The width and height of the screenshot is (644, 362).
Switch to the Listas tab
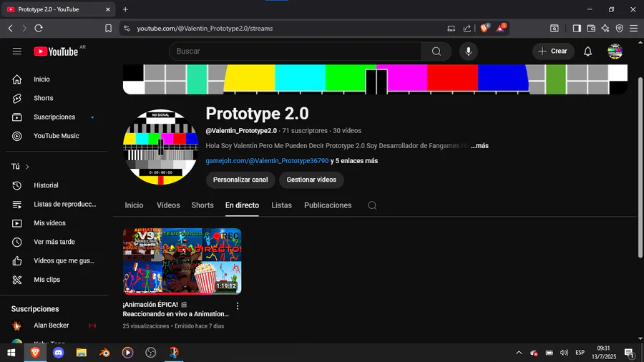point(281,205)
